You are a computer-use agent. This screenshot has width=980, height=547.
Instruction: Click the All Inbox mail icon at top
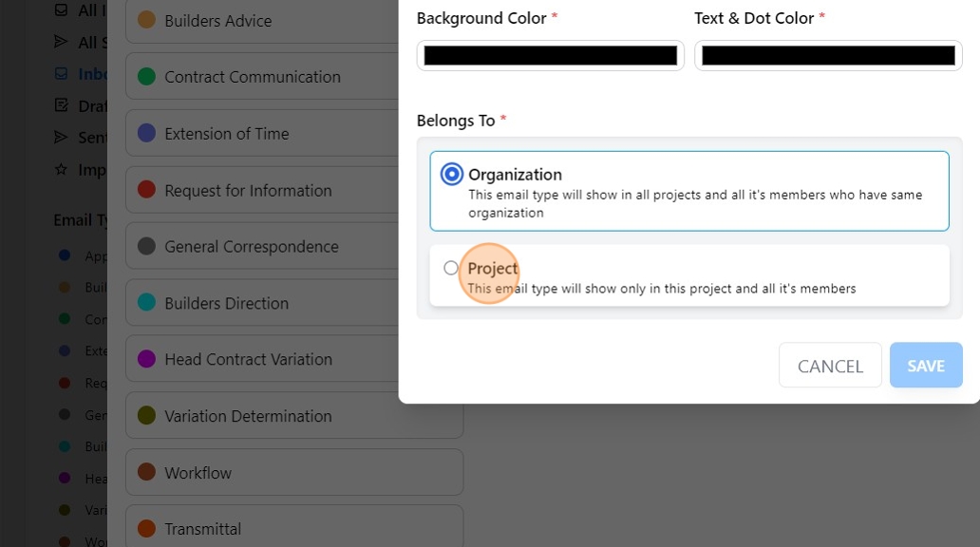point(62,10)
